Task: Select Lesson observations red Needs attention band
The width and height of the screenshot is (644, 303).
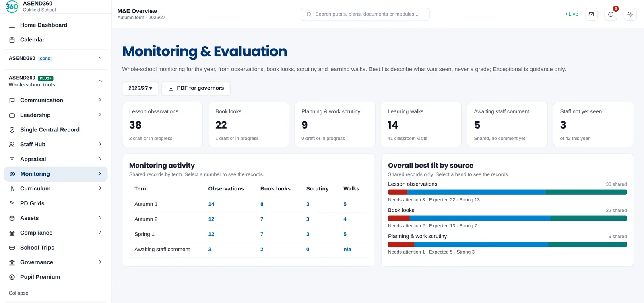Action: tap(398, 192)
